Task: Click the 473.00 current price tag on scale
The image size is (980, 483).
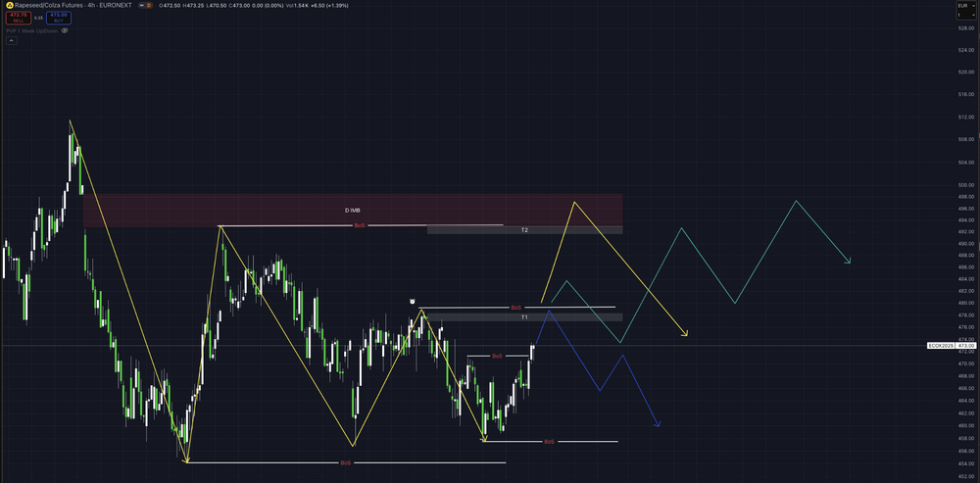Action: point(965,346)
